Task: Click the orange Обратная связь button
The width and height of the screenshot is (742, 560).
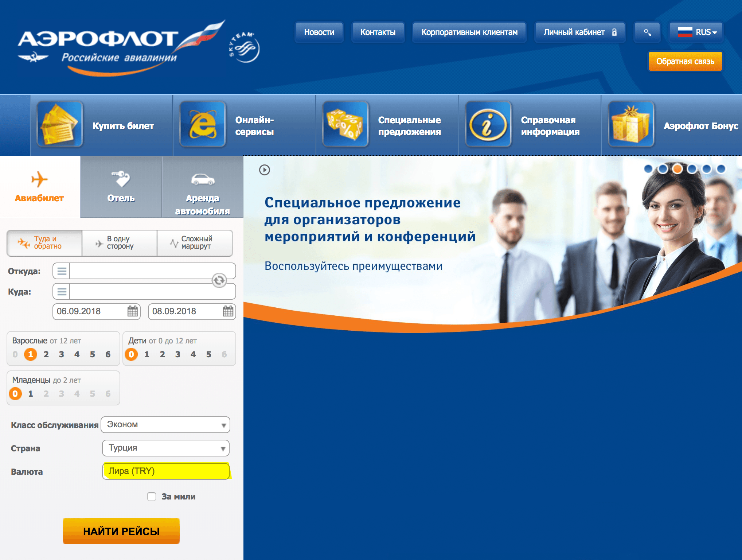Action: [685, 61]
